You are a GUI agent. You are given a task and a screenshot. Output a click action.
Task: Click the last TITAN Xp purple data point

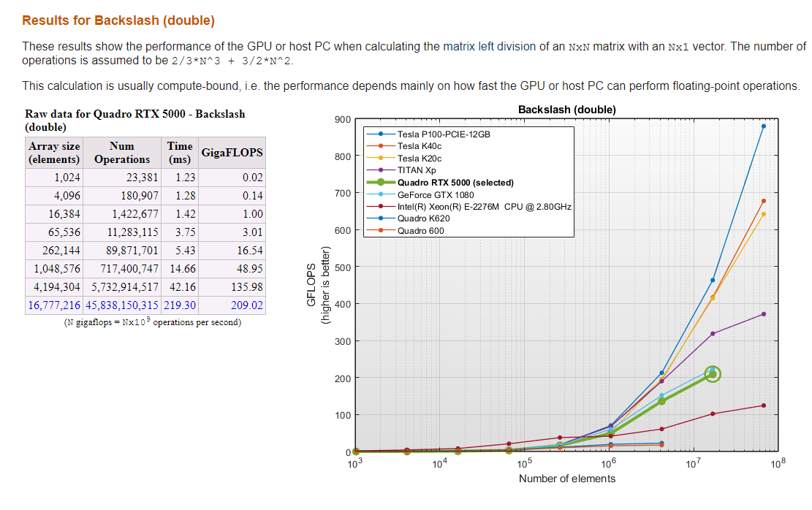click(763, 314)
